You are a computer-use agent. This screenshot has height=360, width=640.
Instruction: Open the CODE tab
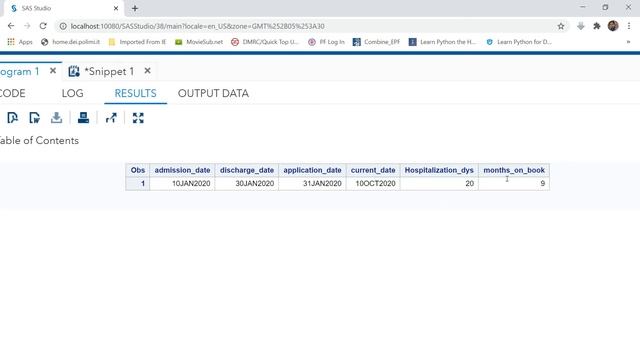(13, 93)
